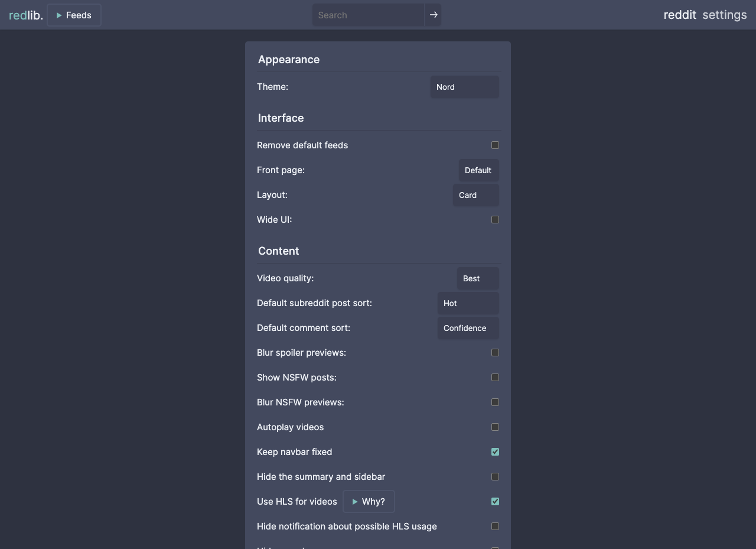Viewport: 756px width, 549px height.
Task: Uncheck Use HLS for videos checkbox
Action: pos(495,501)
